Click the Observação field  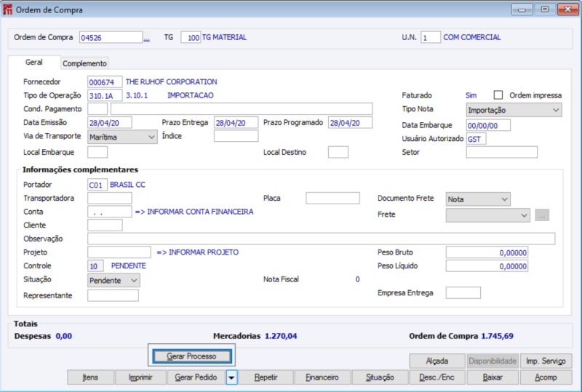click(x=322, y=239)
